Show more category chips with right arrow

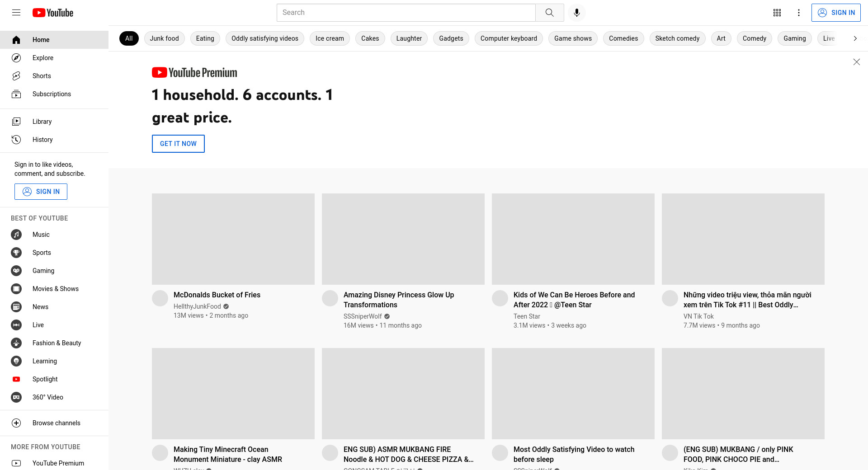point(855,38)
